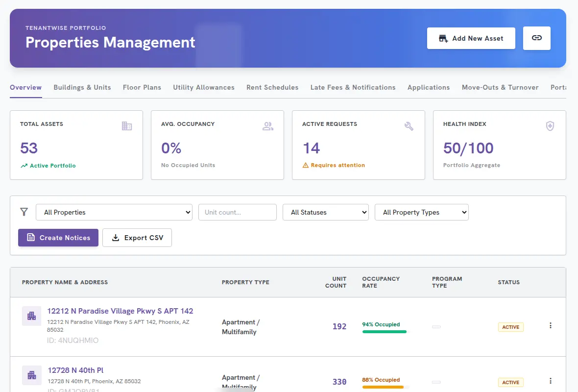Switch to the Applications tab
This screenshot has width=578, height=392.
[x=428, y=87]
